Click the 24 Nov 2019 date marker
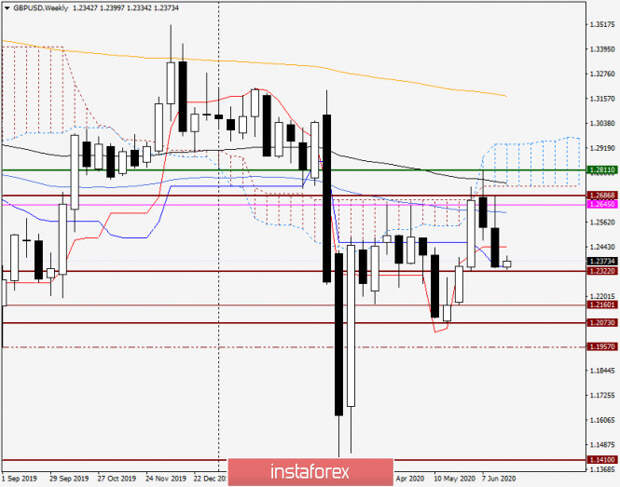Image resolution: width=620 pixels, height=487 pixels. 166,479
